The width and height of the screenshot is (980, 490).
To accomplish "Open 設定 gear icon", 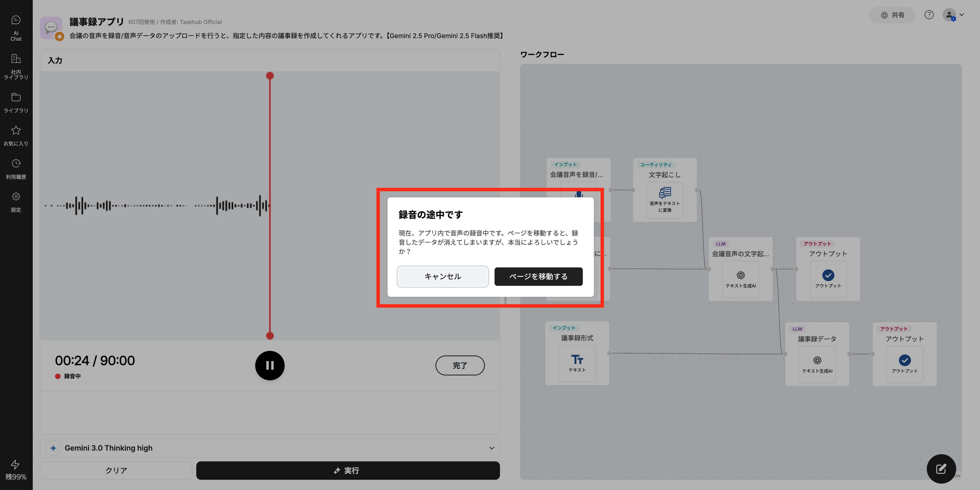I will point(16,197).
